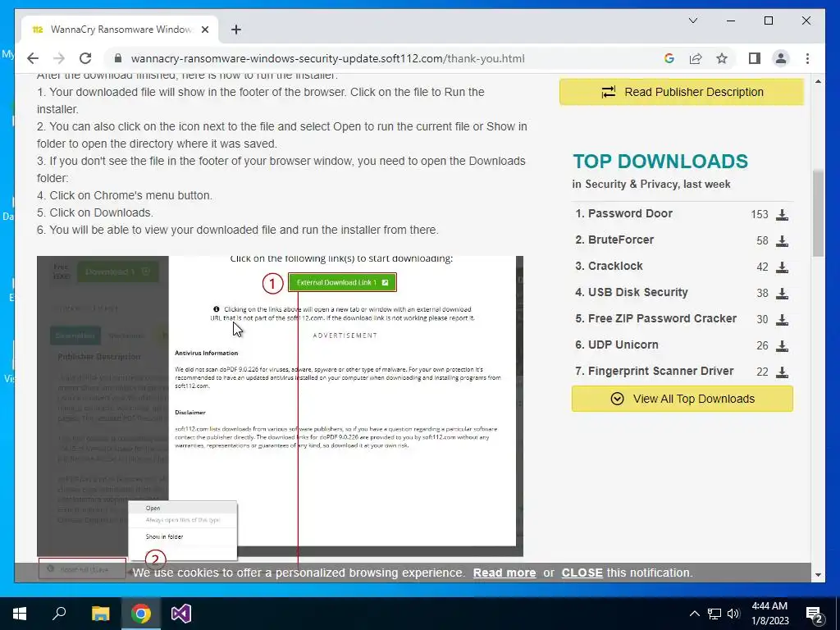
Task: Open the Google search side icon
Action: pyautogui.click(x=669, y=58)
